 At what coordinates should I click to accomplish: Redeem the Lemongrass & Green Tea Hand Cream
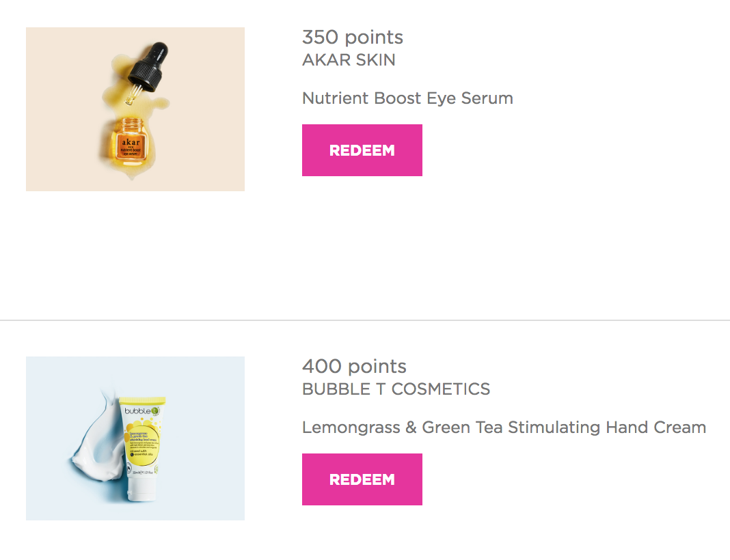[x=362, y=479]
